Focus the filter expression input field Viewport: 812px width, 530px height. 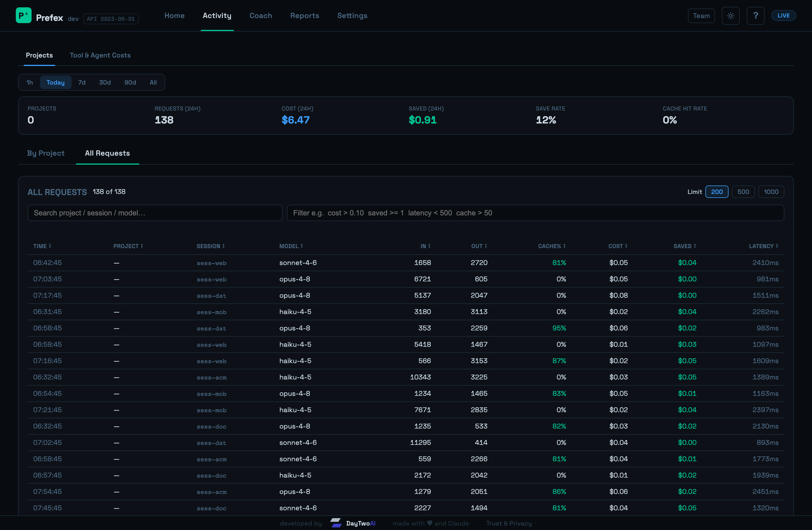535,213
